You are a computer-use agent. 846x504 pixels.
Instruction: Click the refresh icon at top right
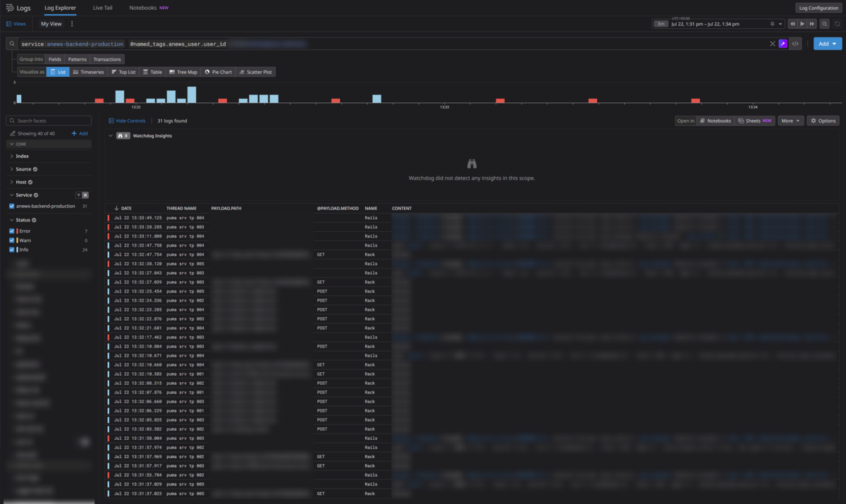click(x=838, y=24)
